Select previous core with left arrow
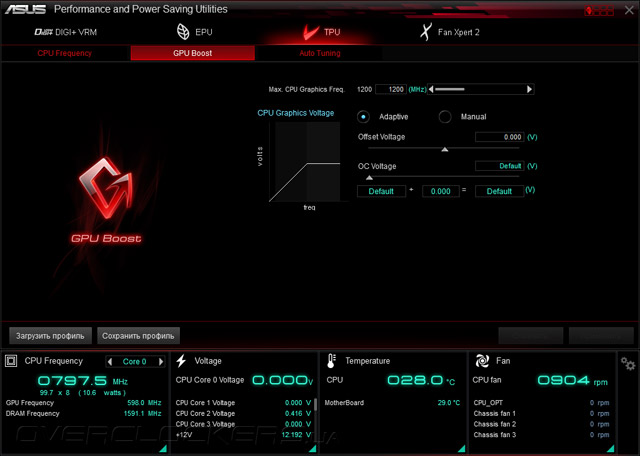This screenshot has height=456, width=640. click(110, 362)
